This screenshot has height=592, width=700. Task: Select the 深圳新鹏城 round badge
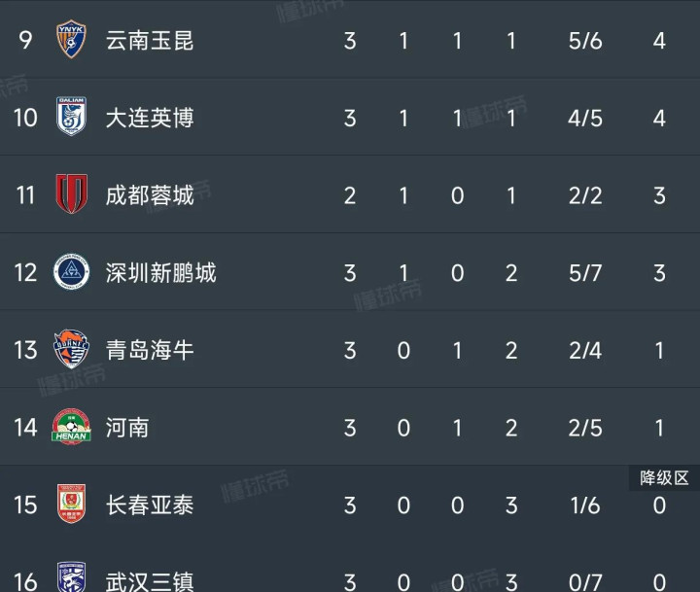[x=71, y=271]
